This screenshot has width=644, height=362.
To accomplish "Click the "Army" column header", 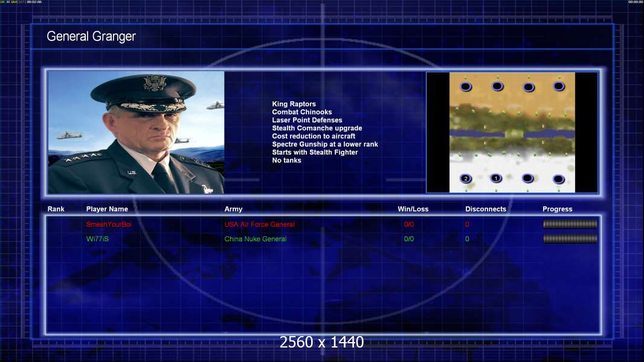I will [x=233, y=209].
